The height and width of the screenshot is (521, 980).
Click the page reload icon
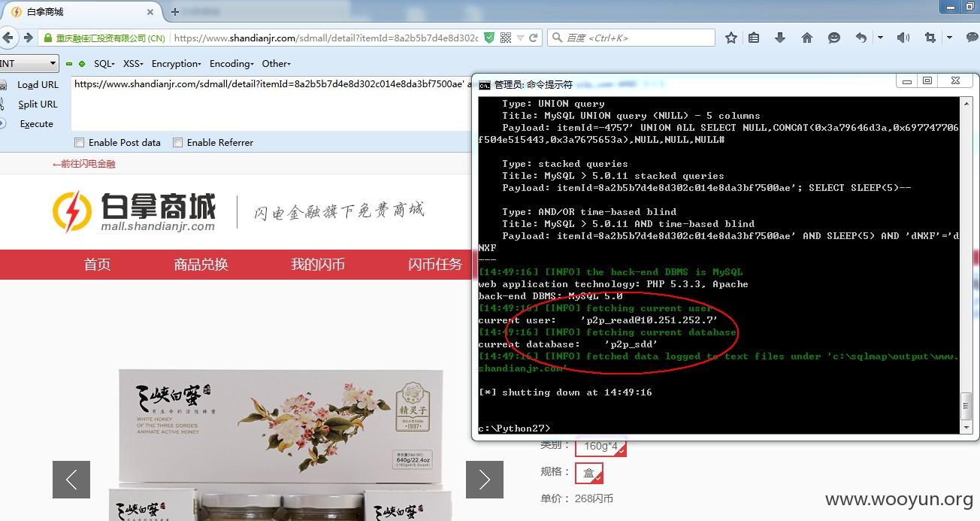534,38
